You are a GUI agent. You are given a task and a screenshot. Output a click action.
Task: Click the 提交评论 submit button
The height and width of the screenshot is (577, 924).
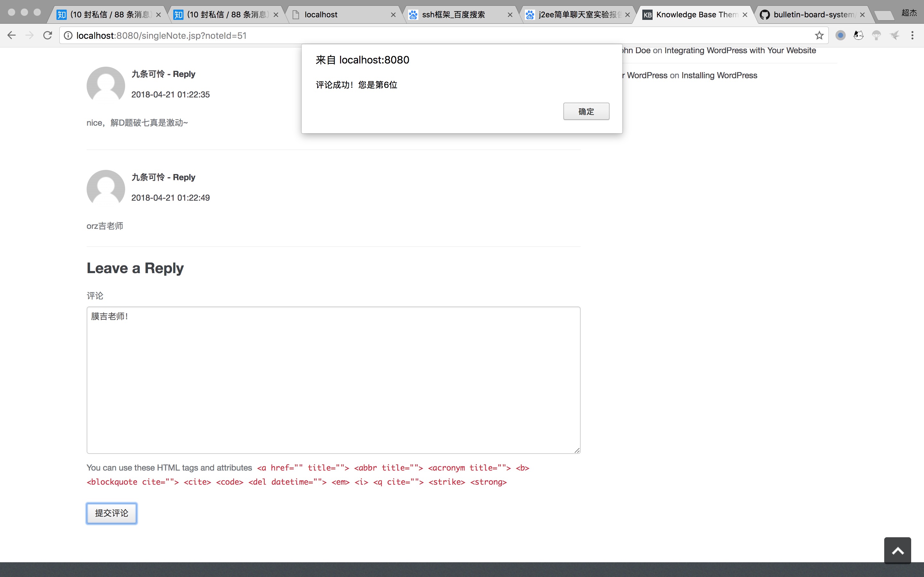tap(112, 513)
